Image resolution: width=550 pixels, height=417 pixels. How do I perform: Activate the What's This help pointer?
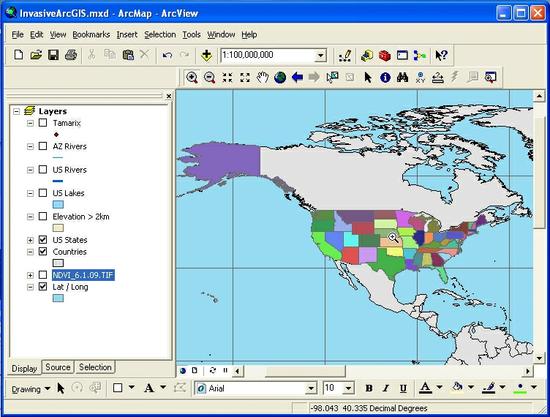pyautogui.click(x=441, y=55)
